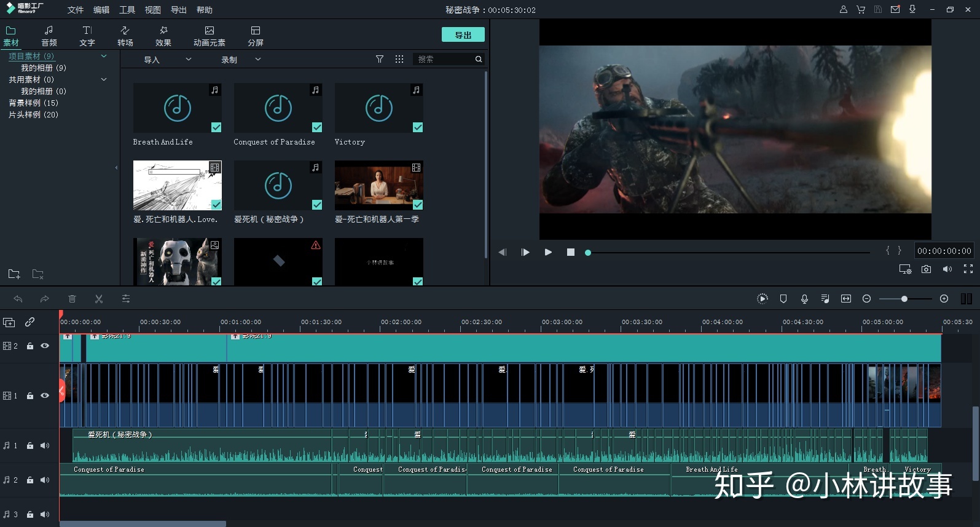Add a marker with shield icon

coord(783,299)
